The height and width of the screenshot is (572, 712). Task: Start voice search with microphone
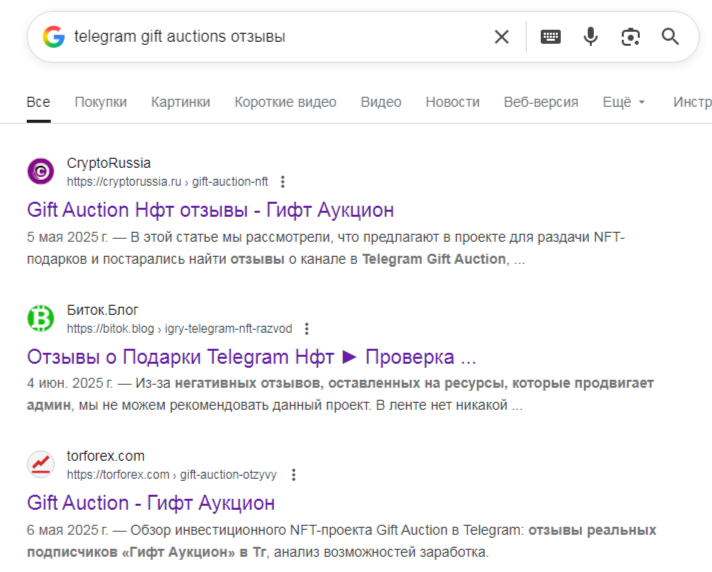click(x=591, y=37)
